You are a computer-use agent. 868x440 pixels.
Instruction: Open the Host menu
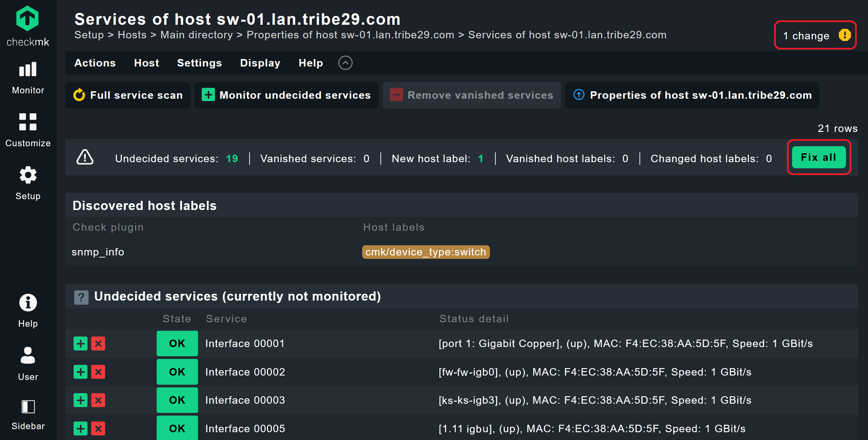(x=146, y=63)
